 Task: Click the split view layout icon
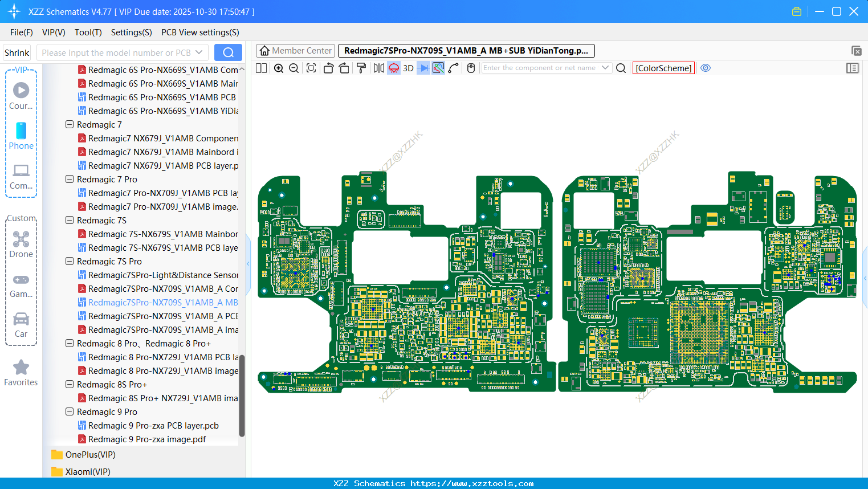pos(262,68)
